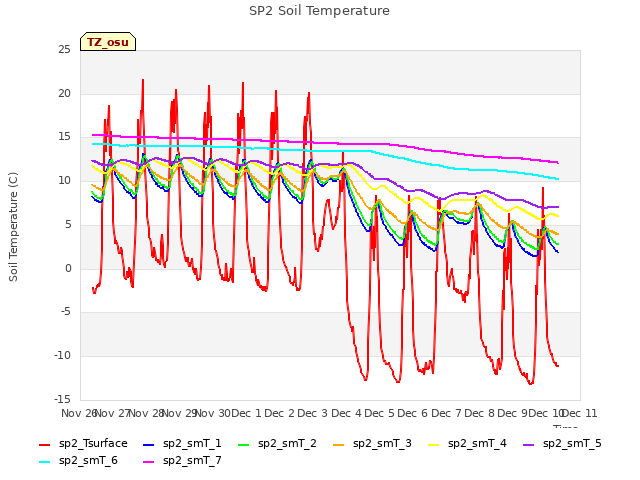Screen dimensions: 640x480
Task: Click the sp2_smT_6 legend entry
Action: tap(78, 460)
